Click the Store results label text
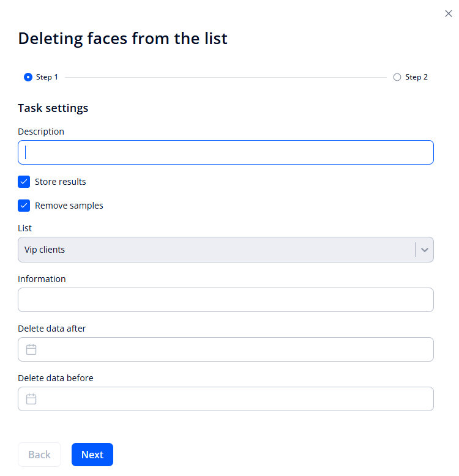 tap(60, 182)
